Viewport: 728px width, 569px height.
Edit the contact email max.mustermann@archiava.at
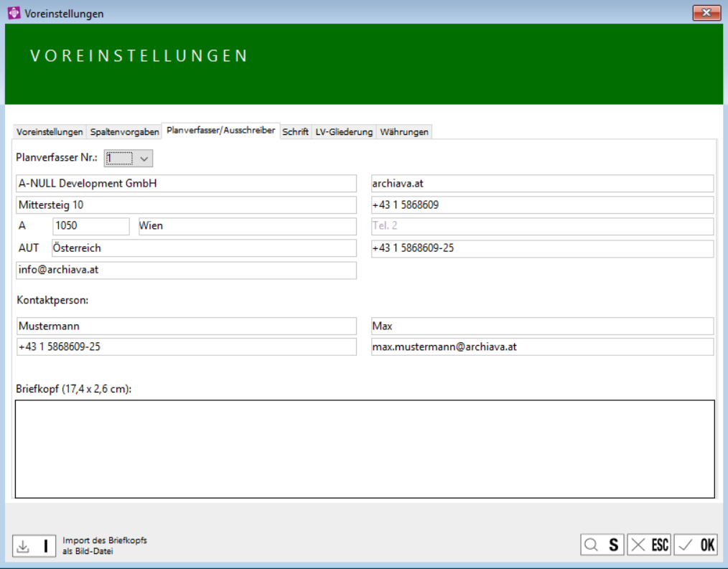542,347
